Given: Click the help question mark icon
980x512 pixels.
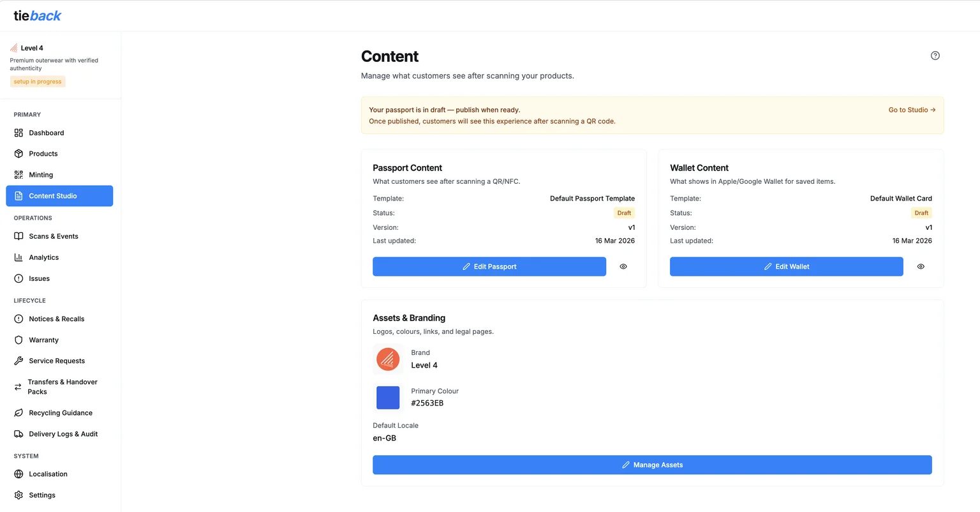Looking at the screenshot, I should (x=935, y=56).
